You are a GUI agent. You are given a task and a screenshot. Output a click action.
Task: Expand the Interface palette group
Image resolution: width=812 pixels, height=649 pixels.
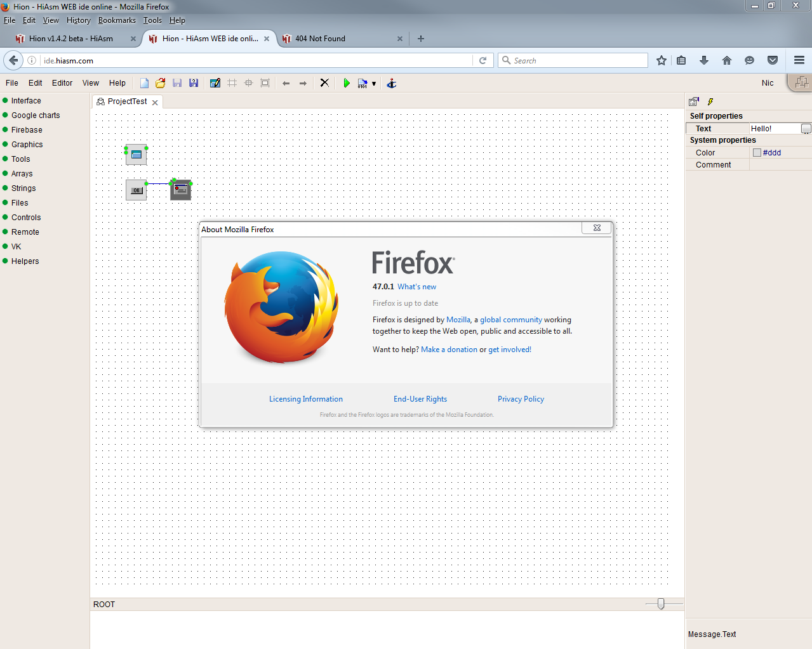pyautogui.click(x=26, y=101)
